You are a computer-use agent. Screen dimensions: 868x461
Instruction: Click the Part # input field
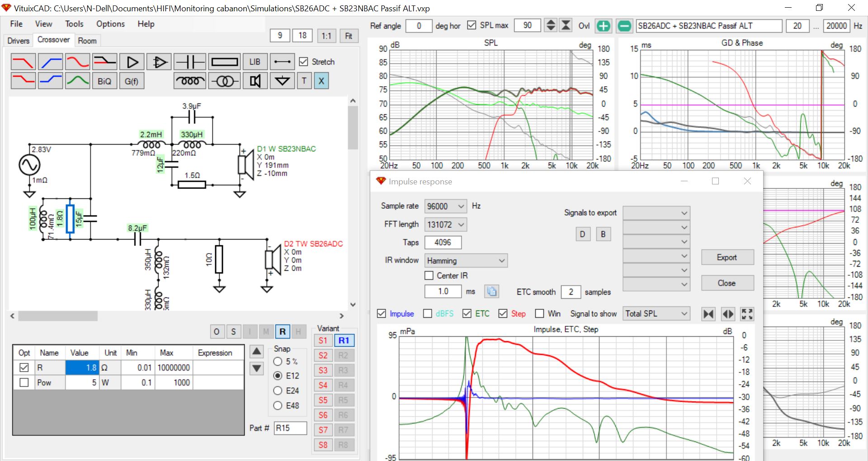point(290,428)
